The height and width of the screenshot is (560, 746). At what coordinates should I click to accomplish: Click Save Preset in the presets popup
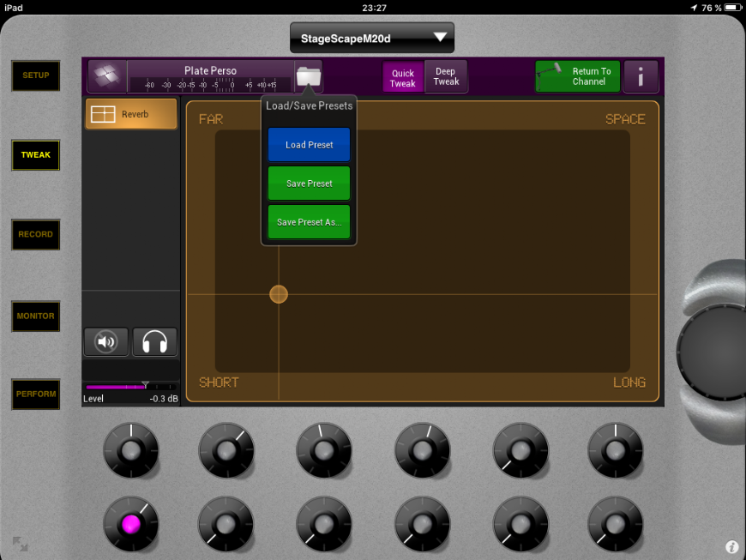pos(309,184)
